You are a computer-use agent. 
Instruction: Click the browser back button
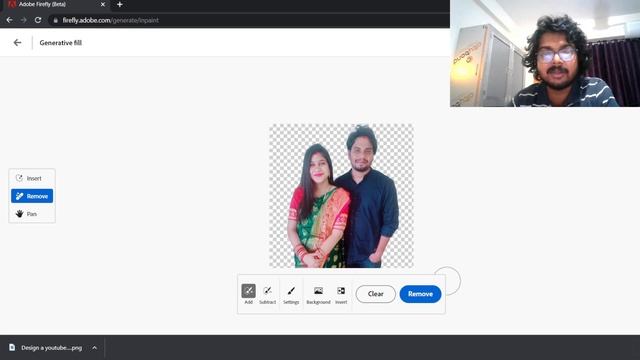pyautogui.click(x=9, y=20)
